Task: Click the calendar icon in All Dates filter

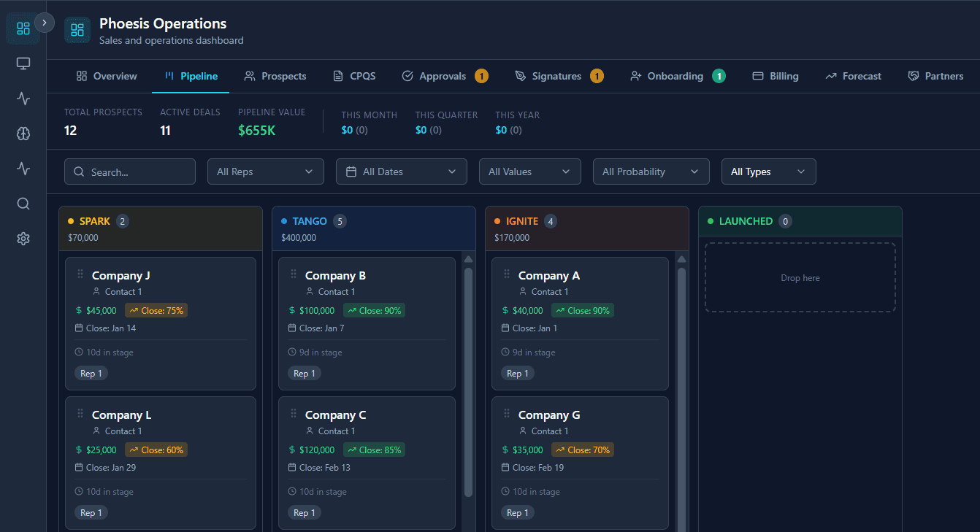Action: [351, 171]
